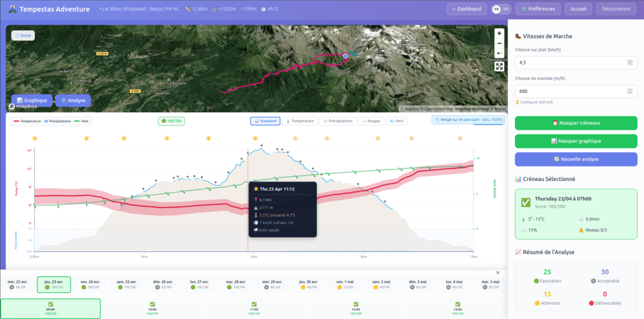
Task: Reset the map compass bearing
Action: 499,53
